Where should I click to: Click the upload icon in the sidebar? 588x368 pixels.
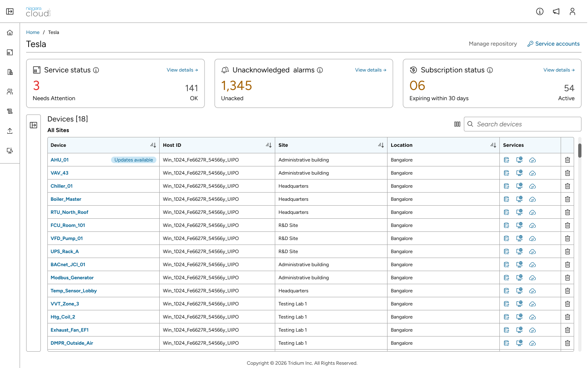pyautogui.click(x=10, y=131)
